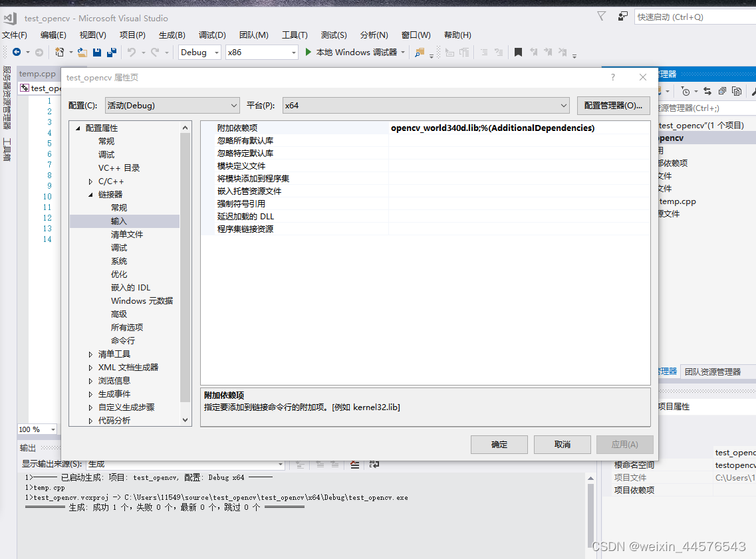Open the 调试(D) menu
The width and height of the screenshot is (756, 559).
(212, 35)
